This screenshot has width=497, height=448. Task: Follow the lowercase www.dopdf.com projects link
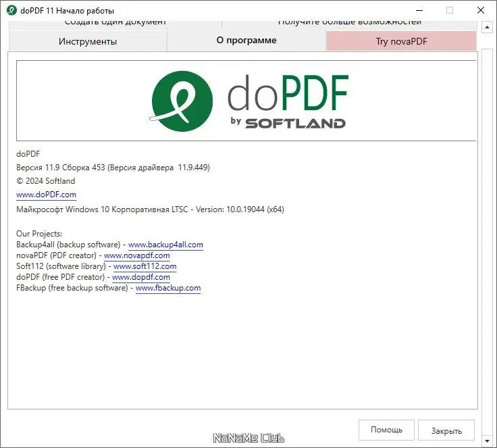point(141,277)
